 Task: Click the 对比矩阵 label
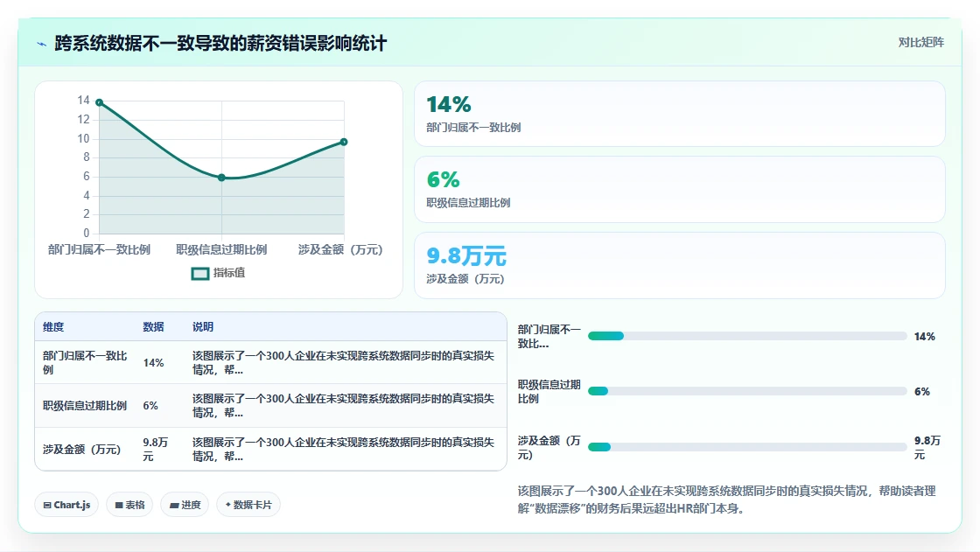(920, 43)
